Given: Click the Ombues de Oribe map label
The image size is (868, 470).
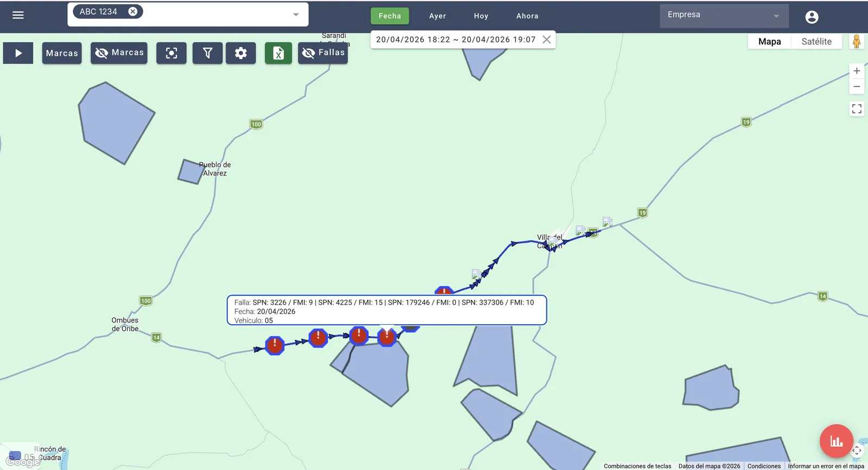Looking at the screenshot, I should pyautogui.click(x=125, y=324).
